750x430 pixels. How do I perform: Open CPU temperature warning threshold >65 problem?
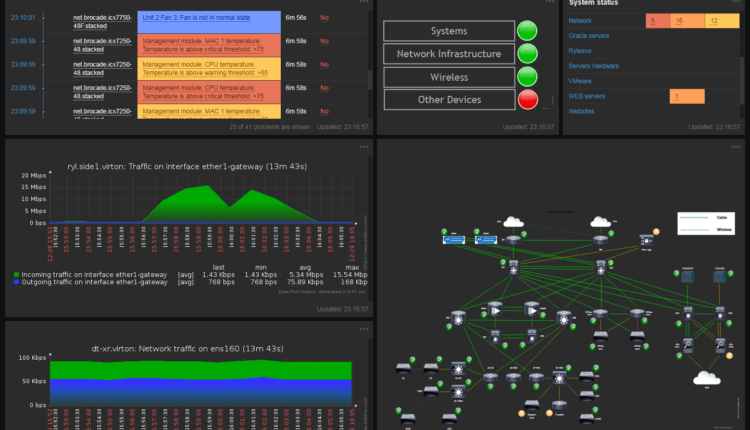tap(205, 68)
